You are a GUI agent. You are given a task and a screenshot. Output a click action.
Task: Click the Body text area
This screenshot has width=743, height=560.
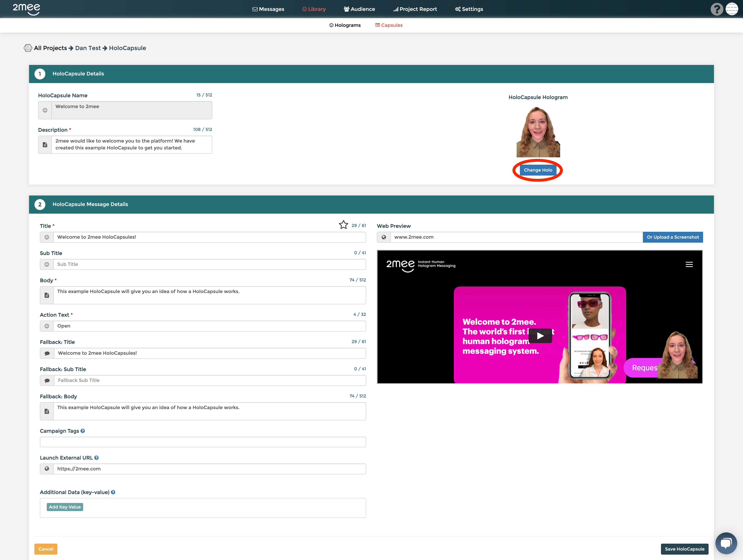coord(210,295)
